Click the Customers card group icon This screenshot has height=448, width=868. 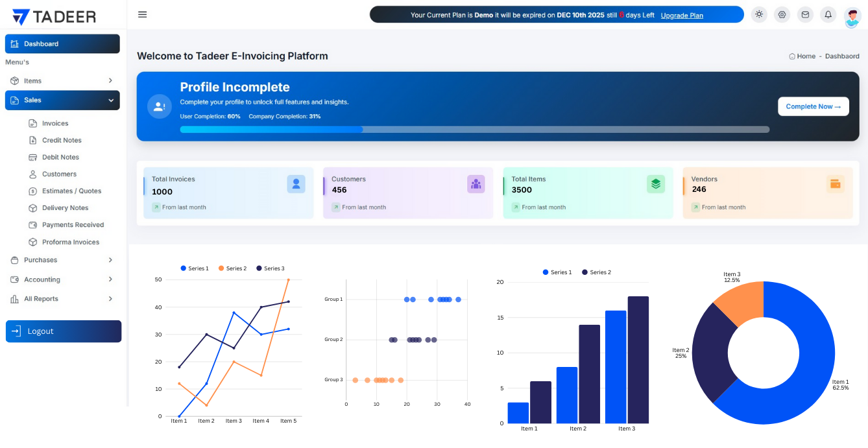[x=476, y=184]
